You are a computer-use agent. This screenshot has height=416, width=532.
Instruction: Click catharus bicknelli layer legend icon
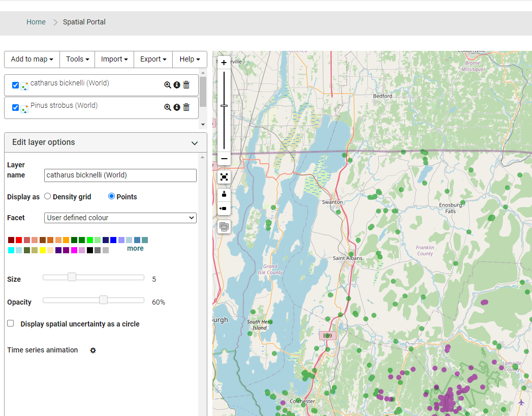(x=24, y=86)
